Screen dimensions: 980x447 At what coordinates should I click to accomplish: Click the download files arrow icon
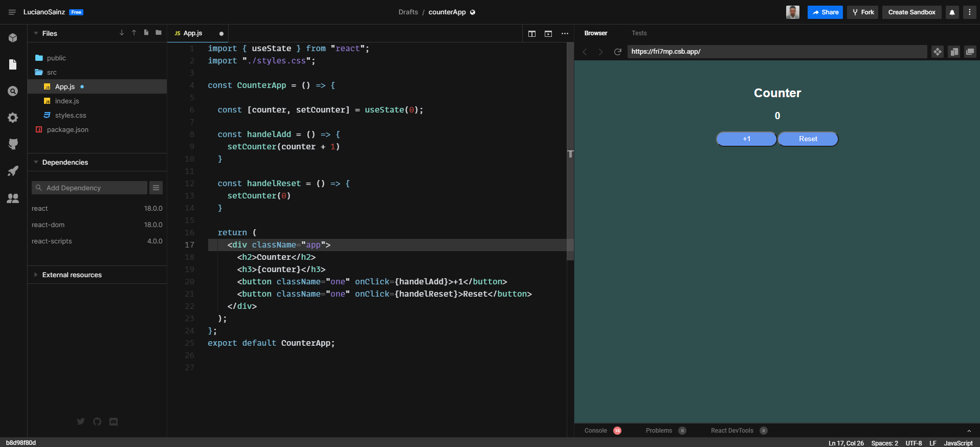point(122,33)
